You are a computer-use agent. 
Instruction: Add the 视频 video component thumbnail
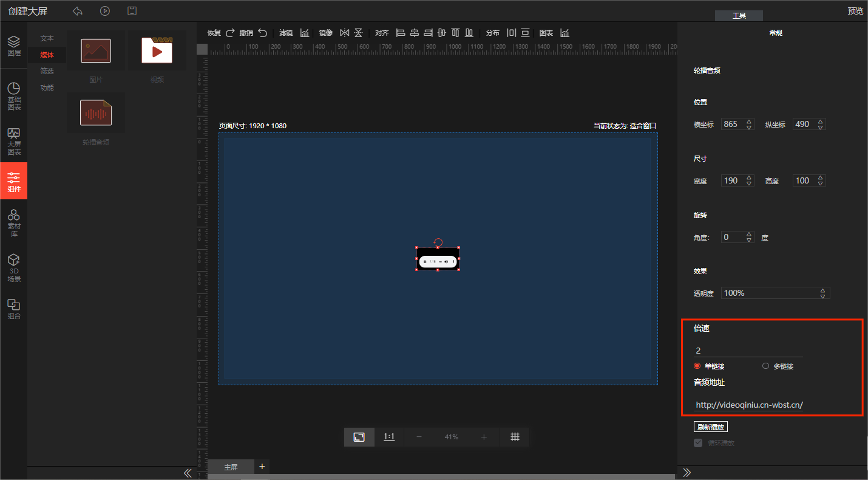tap(157, 51)
